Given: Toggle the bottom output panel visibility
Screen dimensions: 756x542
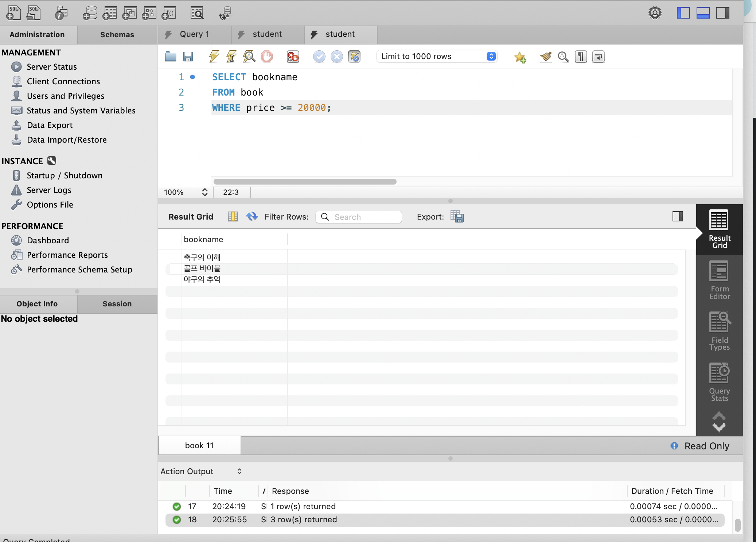Looking at the screenshot, I should (703, 13).
